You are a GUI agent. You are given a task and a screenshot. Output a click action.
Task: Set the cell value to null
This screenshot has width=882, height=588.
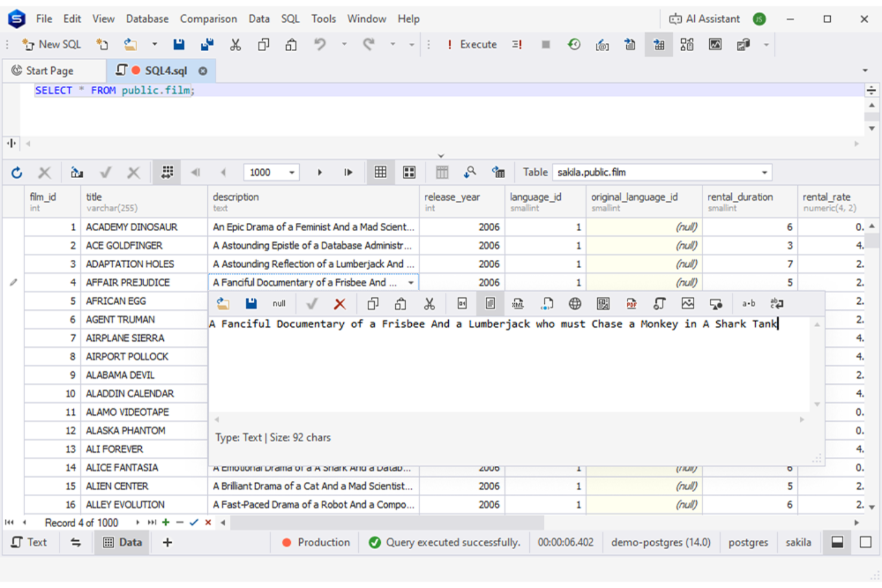278,303
